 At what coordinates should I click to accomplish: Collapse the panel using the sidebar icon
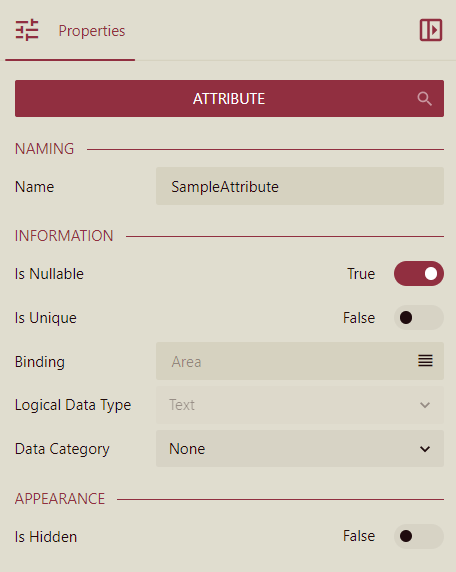coord(431,30)
